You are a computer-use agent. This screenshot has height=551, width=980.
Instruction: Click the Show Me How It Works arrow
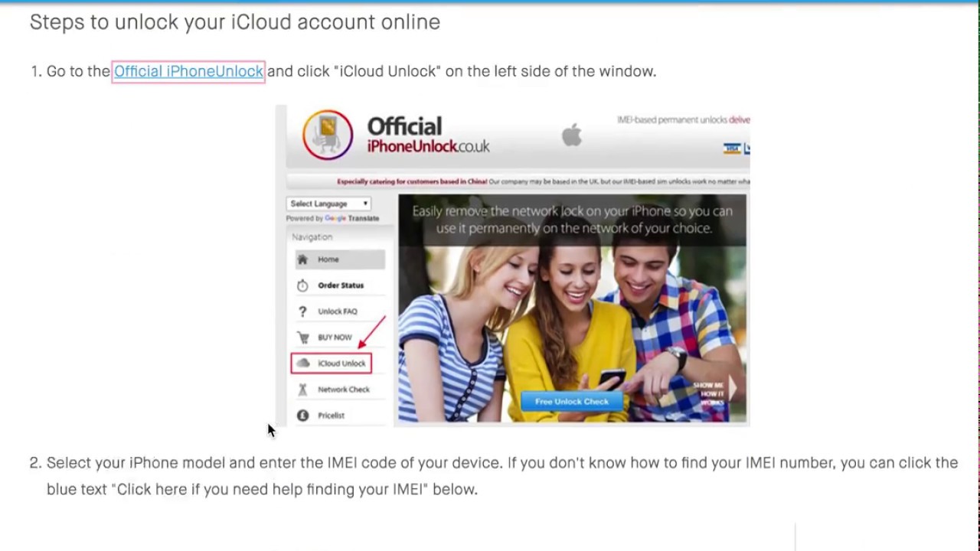click(x=733, y=389)
